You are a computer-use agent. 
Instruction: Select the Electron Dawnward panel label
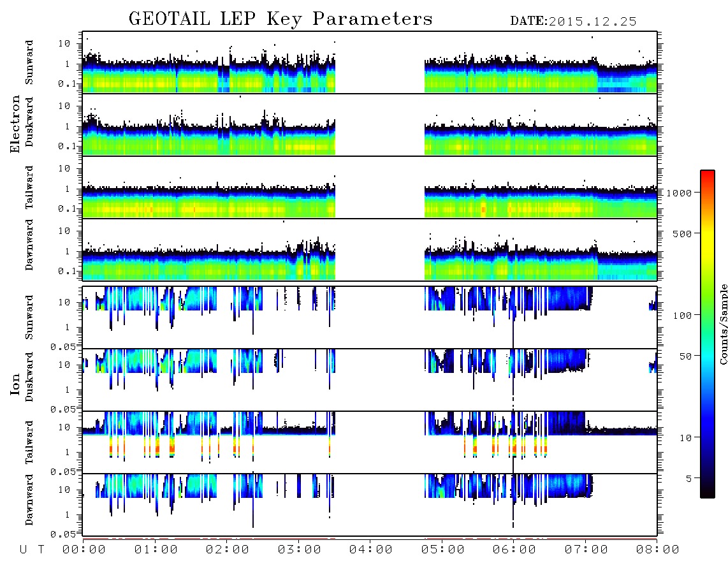pyautogui.click(x=29, y=245)
